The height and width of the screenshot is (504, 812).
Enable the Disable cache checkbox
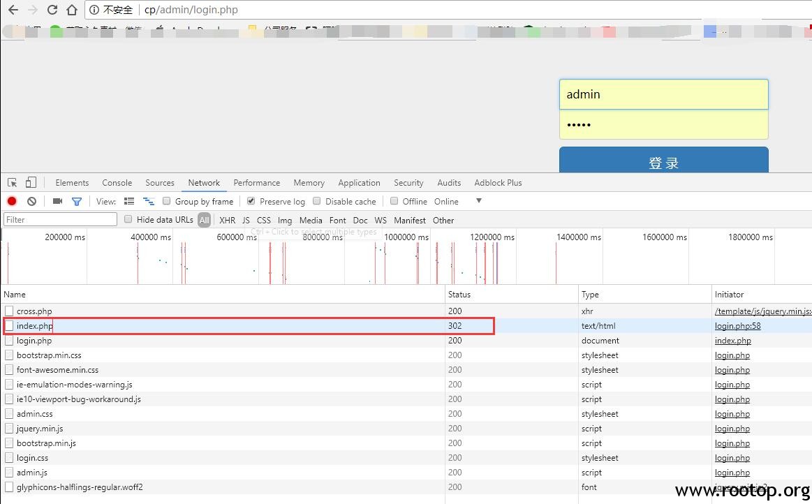(316, 201)
